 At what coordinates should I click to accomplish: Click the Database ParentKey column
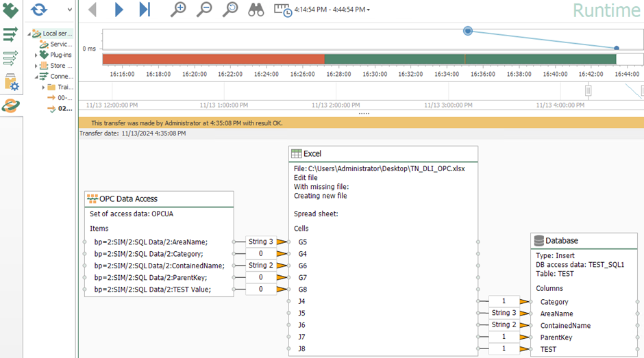tap(556, 337)
